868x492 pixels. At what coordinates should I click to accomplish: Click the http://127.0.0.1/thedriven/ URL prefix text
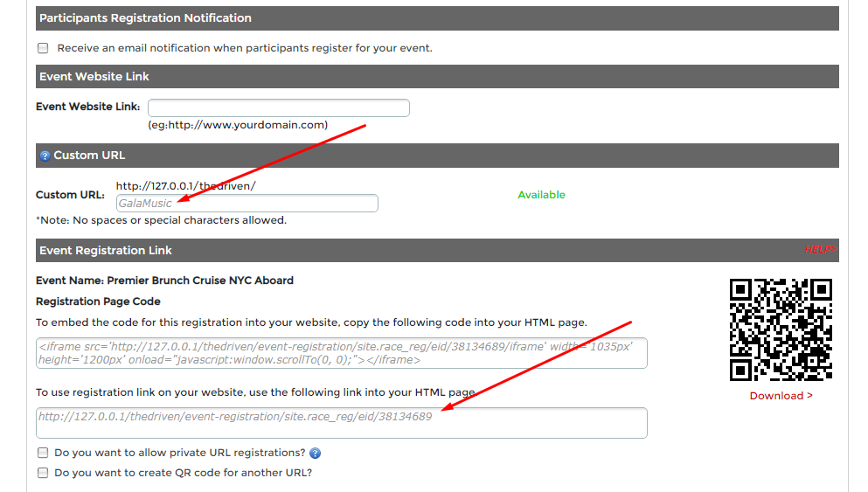pos(185,186)
